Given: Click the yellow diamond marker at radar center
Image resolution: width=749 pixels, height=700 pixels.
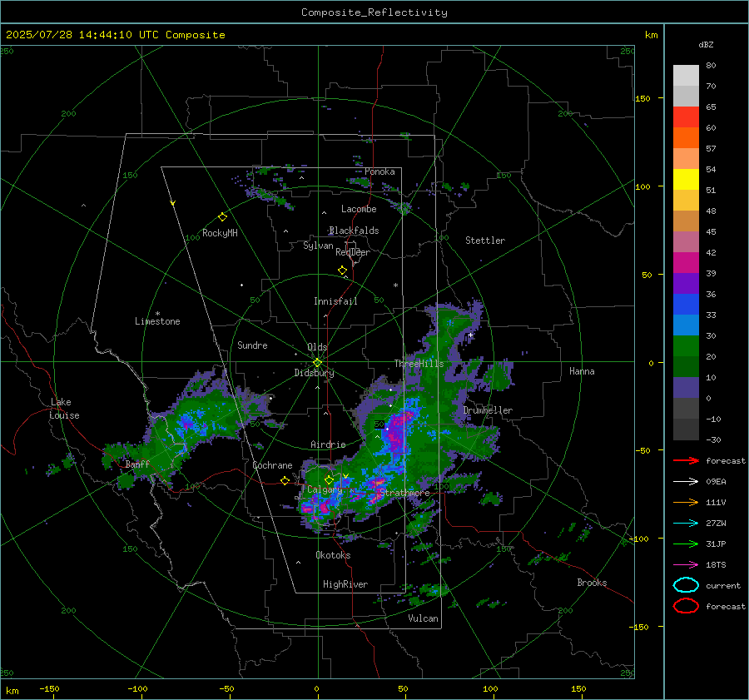Looking at the screenshot, I should [317, 363].
